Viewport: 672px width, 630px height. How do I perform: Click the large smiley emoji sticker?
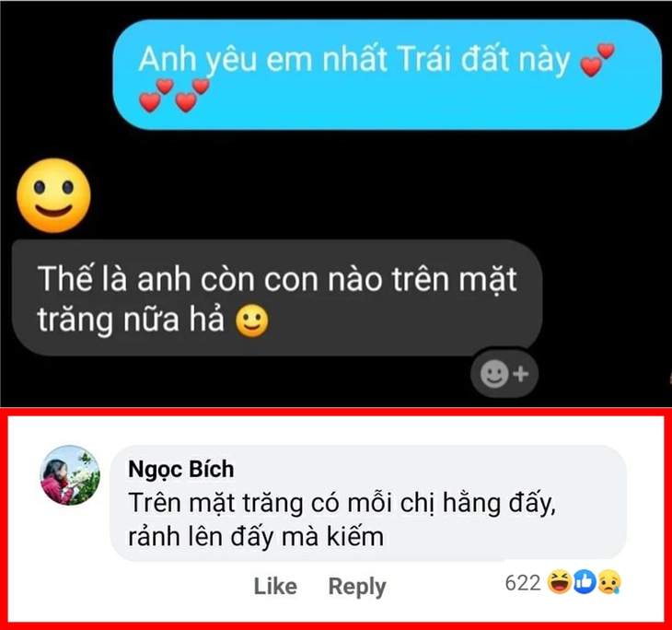[x=55, y=195]
